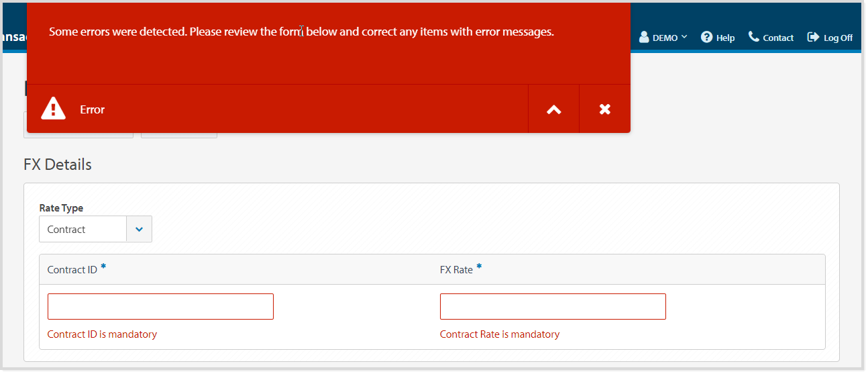Focus the empty FX Rate input field

tap(553, 306)
